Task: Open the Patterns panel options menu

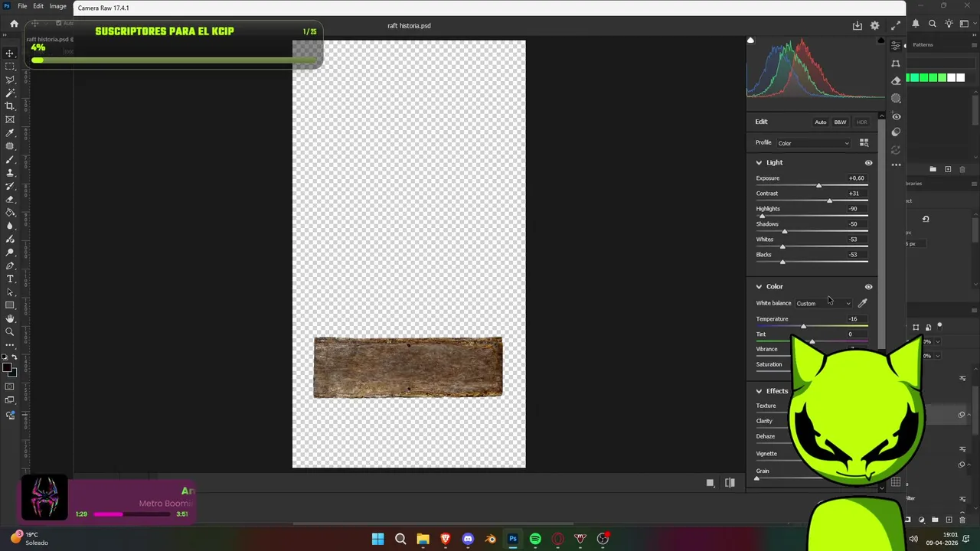Action: coord(975,44)
